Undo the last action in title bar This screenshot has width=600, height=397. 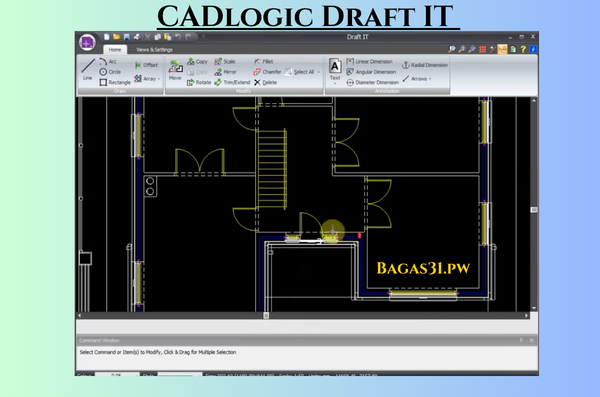(x=178, y=37)
